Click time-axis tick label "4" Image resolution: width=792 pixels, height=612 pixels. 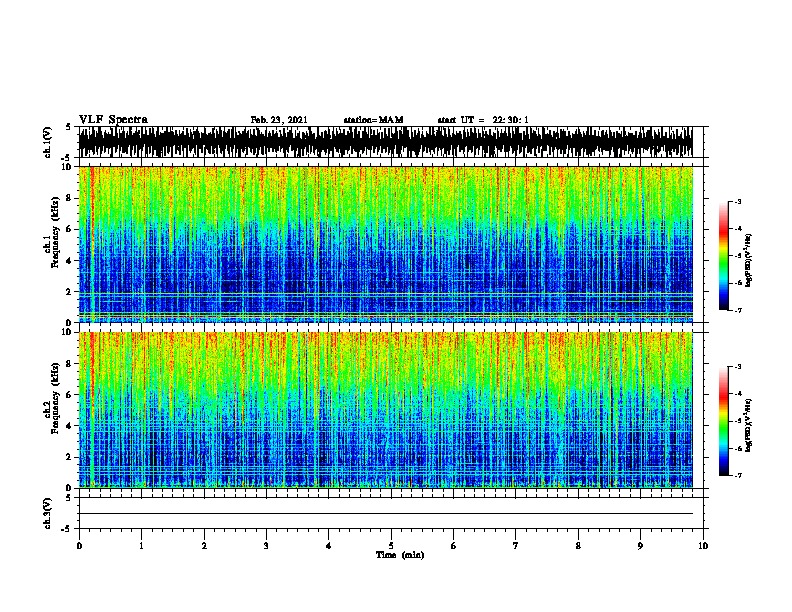click(329, 546)
